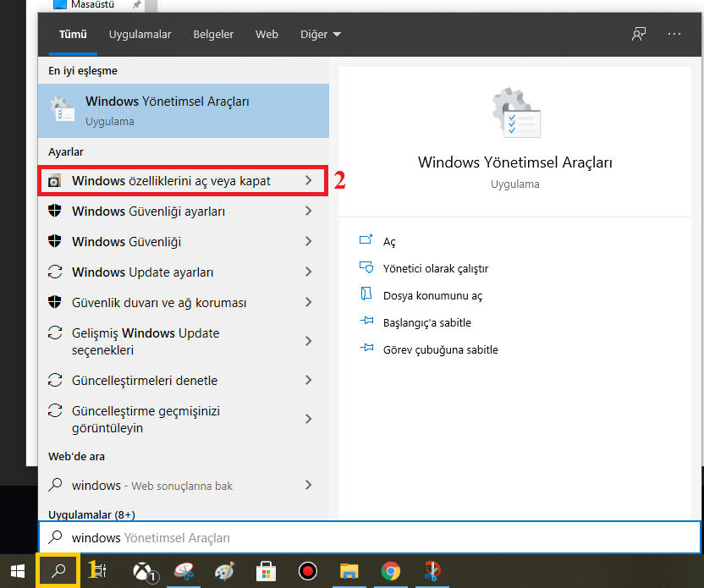The image size is (704, 588).
Task: Click the Windows Yönetimsel Araçları large preview icon
Action: pyautogui.click(x=515, y=113)
